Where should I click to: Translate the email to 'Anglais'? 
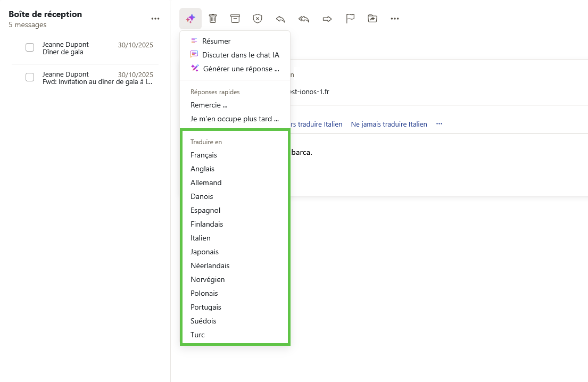point(203,169)
